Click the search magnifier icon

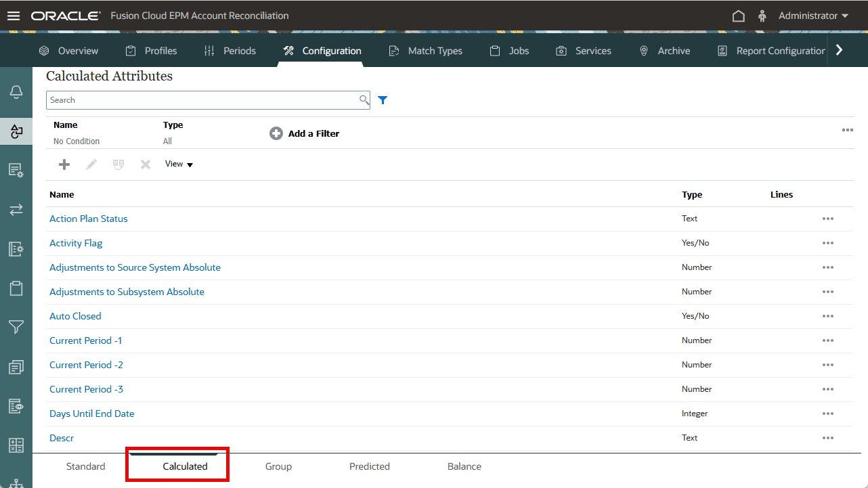[364, 100]
